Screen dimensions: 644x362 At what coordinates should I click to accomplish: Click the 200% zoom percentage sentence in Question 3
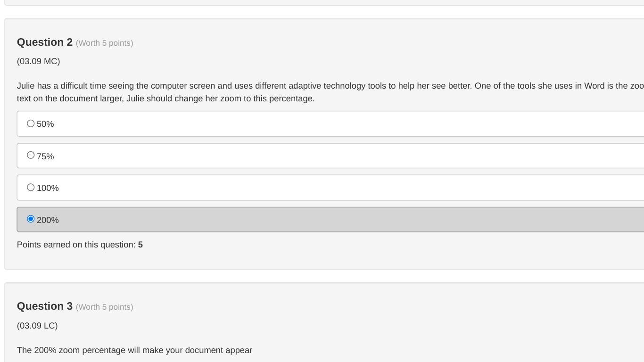pos(134,350)
